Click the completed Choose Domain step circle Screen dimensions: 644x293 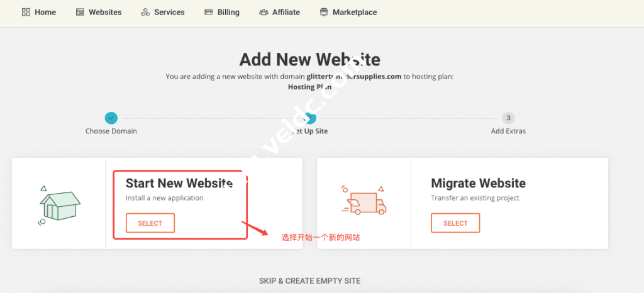tap(111, 118)
